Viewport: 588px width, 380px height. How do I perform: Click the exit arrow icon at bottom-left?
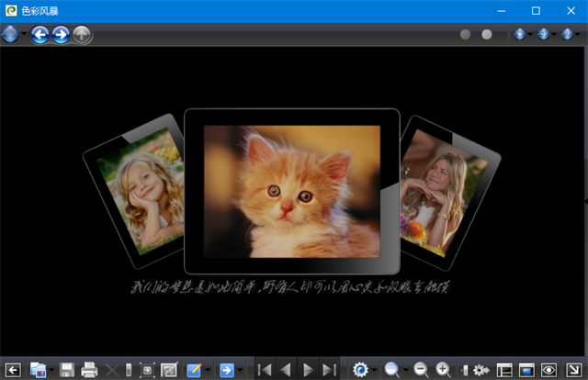13,370
